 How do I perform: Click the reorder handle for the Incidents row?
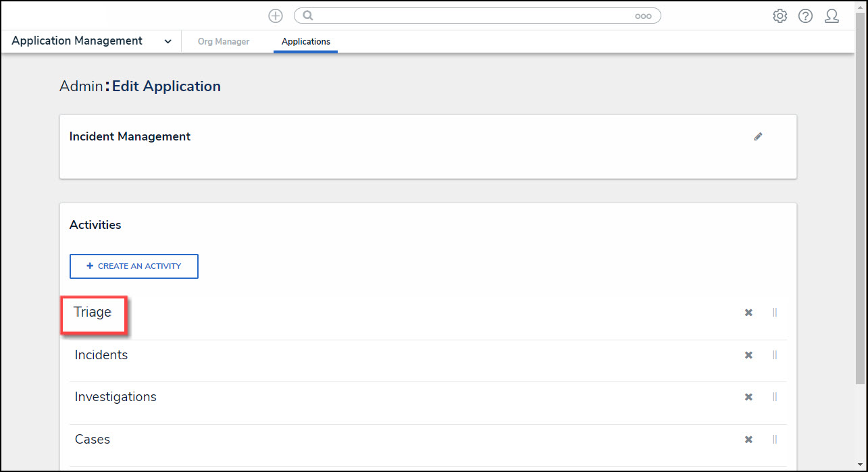point(775,355)
